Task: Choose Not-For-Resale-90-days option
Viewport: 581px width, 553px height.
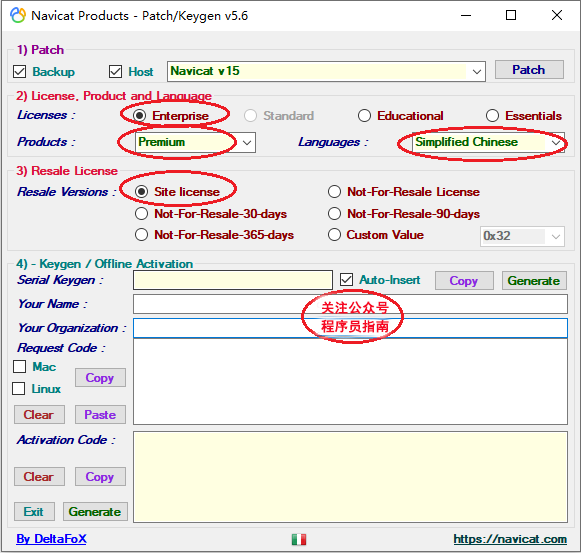Action: (334, 213)
